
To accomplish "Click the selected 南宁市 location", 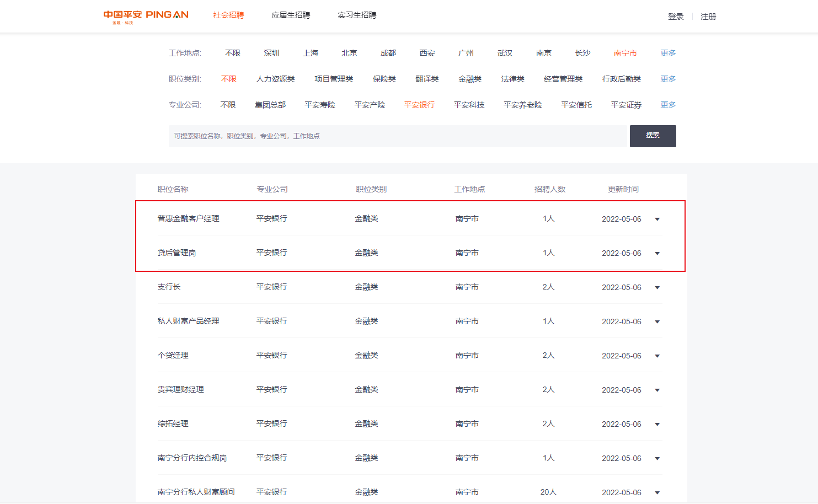I will (x=625, y=53).
